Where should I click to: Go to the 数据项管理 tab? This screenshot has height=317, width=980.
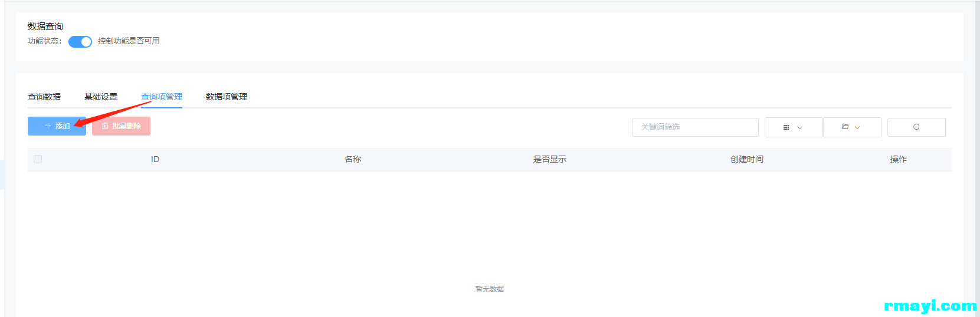click(x=227, y=97)
